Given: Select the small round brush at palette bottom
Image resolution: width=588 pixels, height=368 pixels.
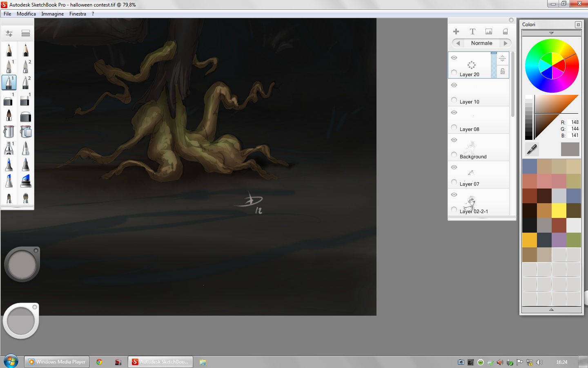Looking at the screenshot, I should pos(9,198).
